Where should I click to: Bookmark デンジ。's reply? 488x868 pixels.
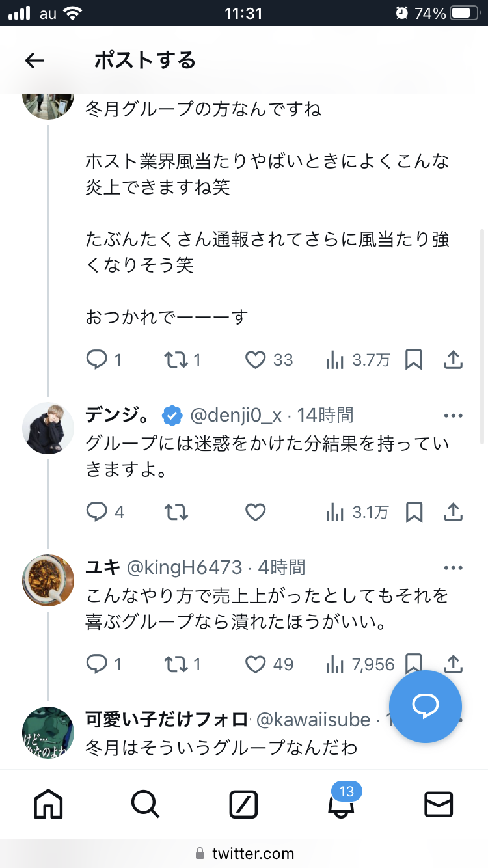pyautogui.click(x=414, y=513)
